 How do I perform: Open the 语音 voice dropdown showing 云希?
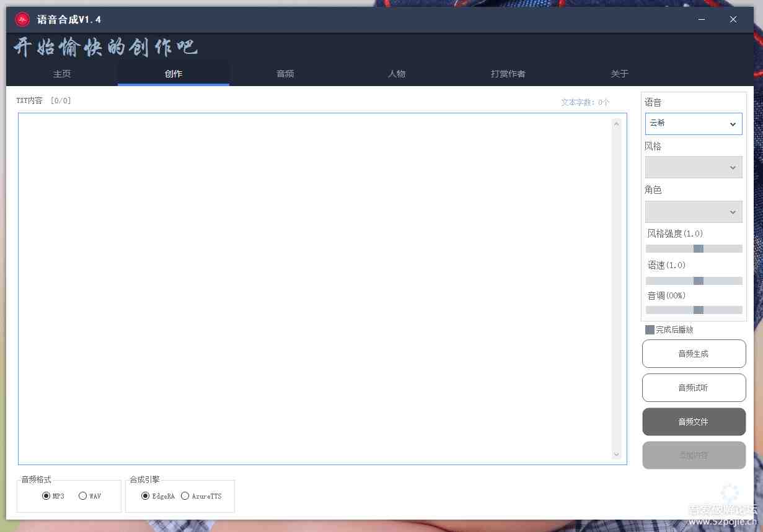693,123
